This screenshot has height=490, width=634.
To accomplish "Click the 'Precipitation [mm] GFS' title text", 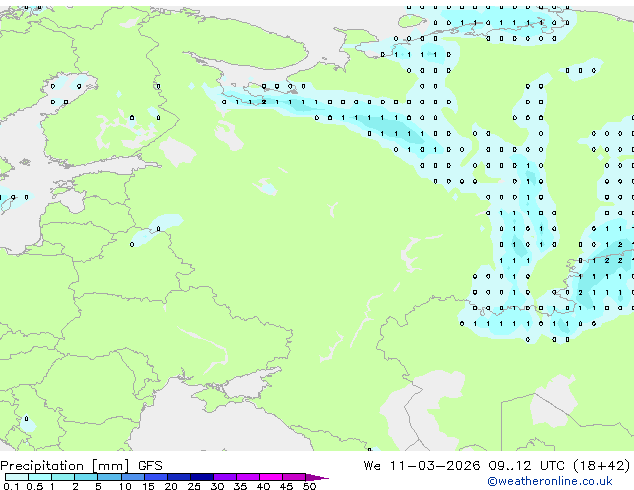I will (81, 466).
